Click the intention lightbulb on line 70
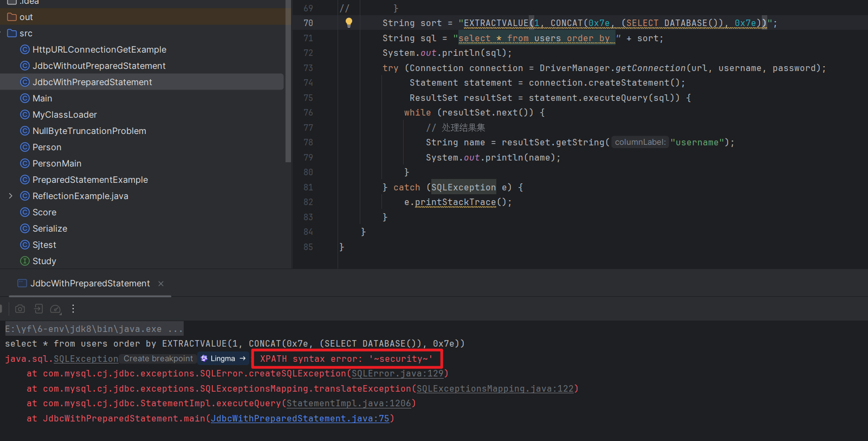 coord(349,23)
